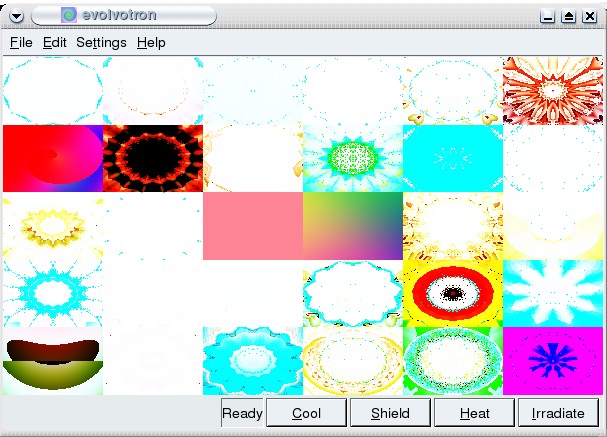Select the green center cyan star thumbnail
607x437 pixels.
(353, 158)
